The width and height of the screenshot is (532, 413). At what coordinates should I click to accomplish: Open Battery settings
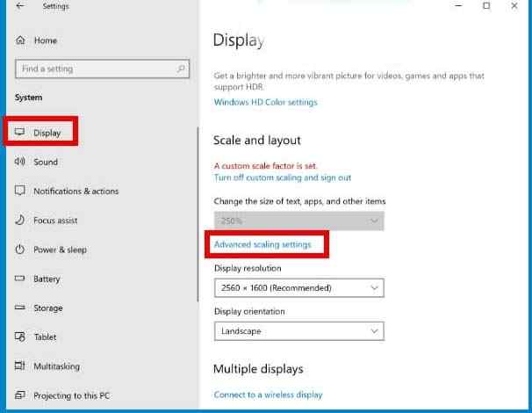click(47, 279)
